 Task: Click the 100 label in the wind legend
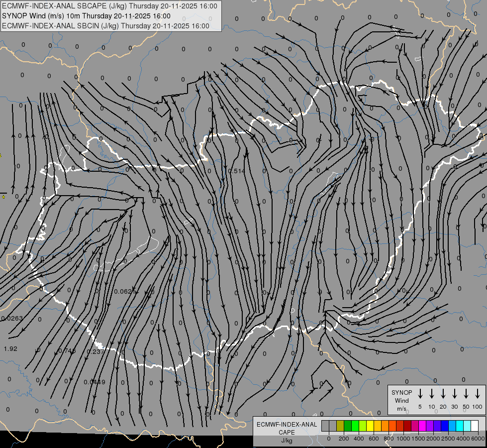[478, 407]
